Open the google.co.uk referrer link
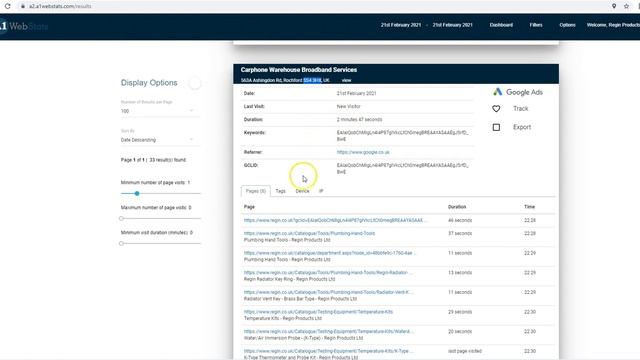The height and width of the screenshot is (360, 640). pos(363,152)
